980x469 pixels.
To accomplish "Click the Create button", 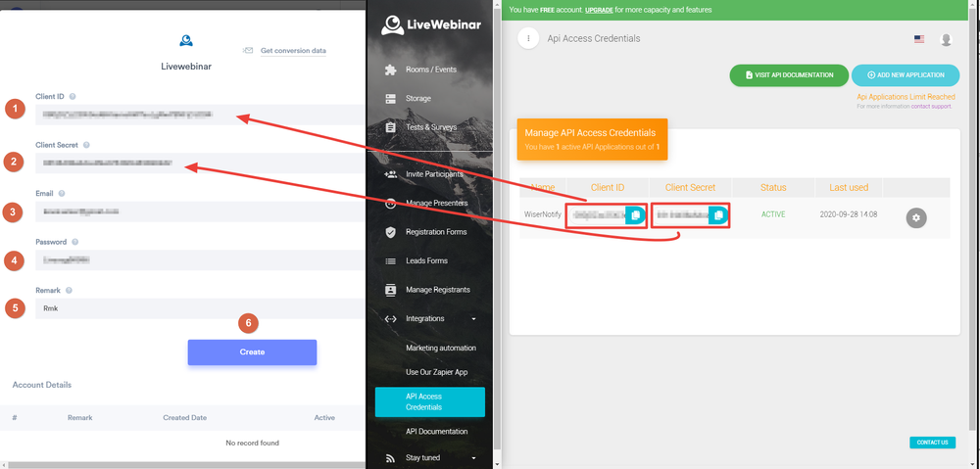I will [x=252, y=352].
